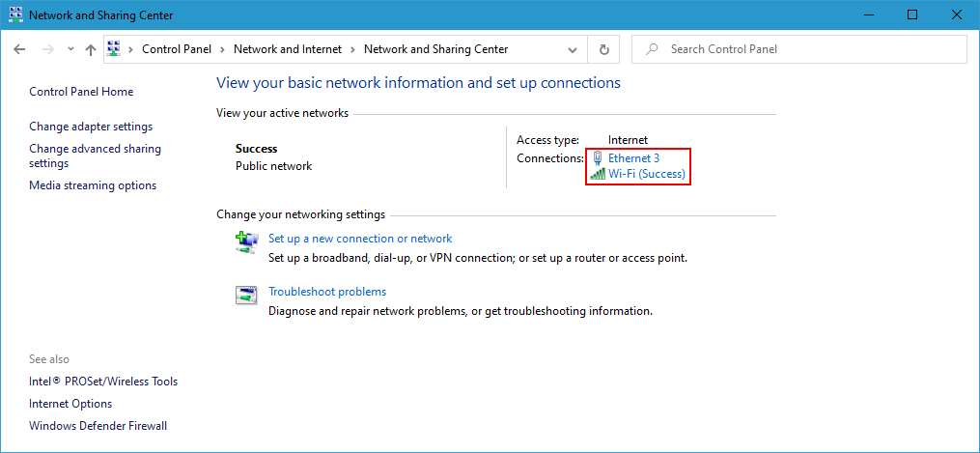Viewport: 980px width, 453px height.
Task: Click the Wi-Fi signal bars icon
Action: pos(597,174)
